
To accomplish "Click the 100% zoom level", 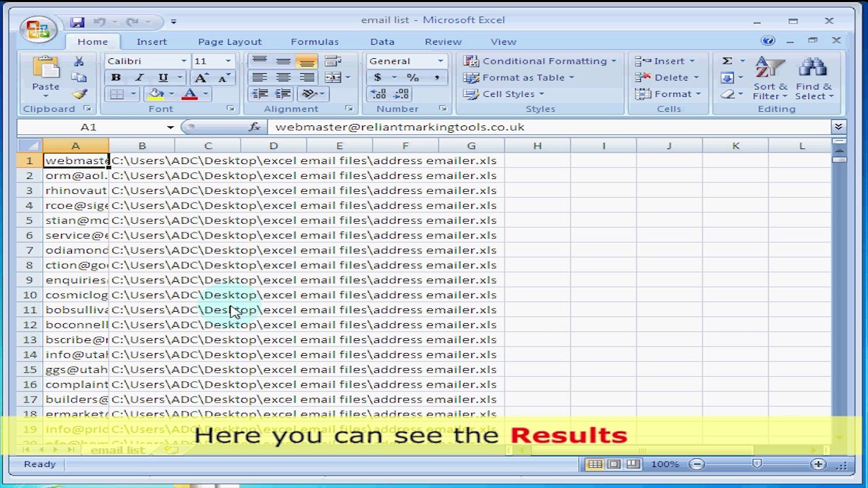I will click(665, 464).
